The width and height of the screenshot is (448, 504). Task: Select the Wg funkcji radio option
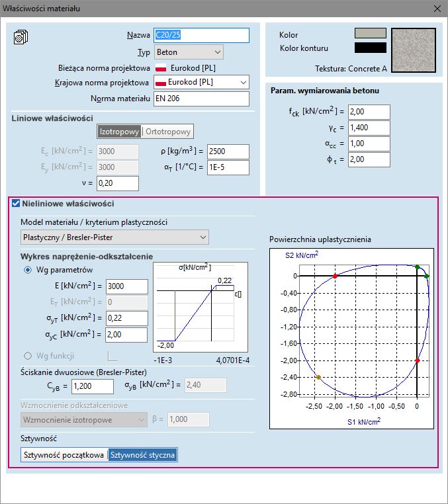(x=28, y=355)
